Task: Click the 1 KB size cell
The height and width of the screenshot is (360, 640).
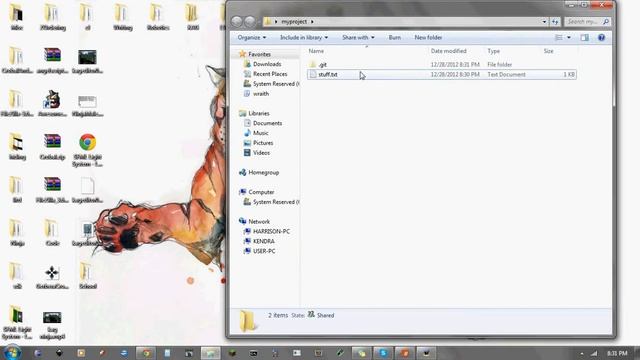Action: pos(569,75)
